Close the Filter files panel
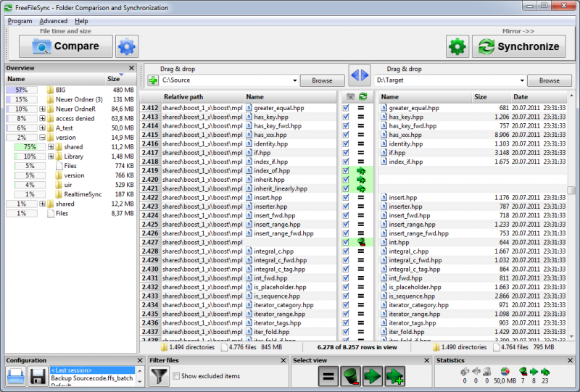The height and width of the screenshot is (392, 580). pos(283,360)
